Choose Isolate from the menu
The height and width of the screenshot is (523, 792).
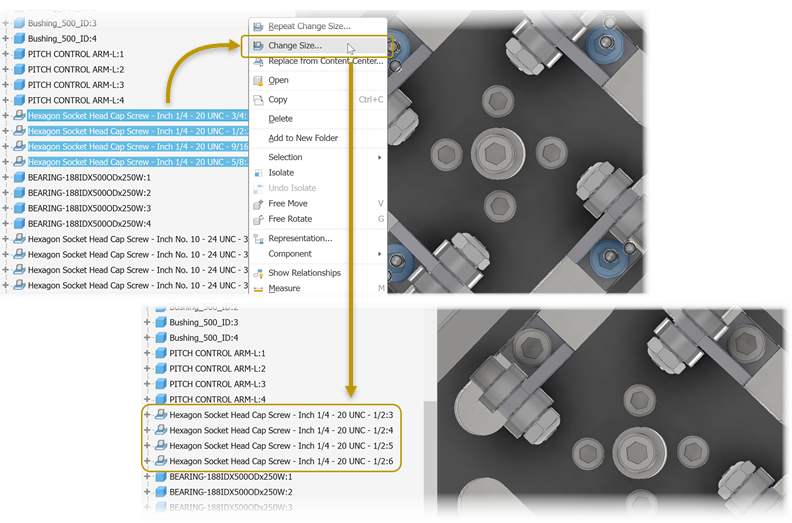coord(281,173)
